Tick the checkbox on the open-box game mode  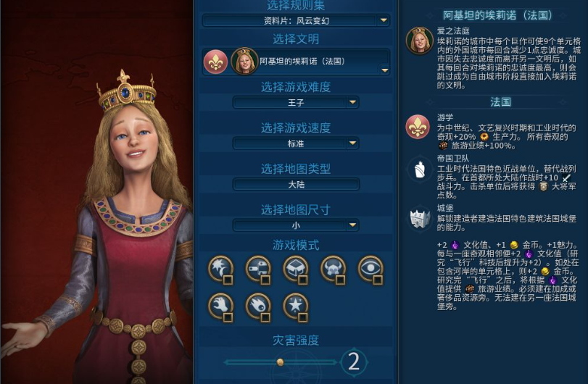[302, 280]
